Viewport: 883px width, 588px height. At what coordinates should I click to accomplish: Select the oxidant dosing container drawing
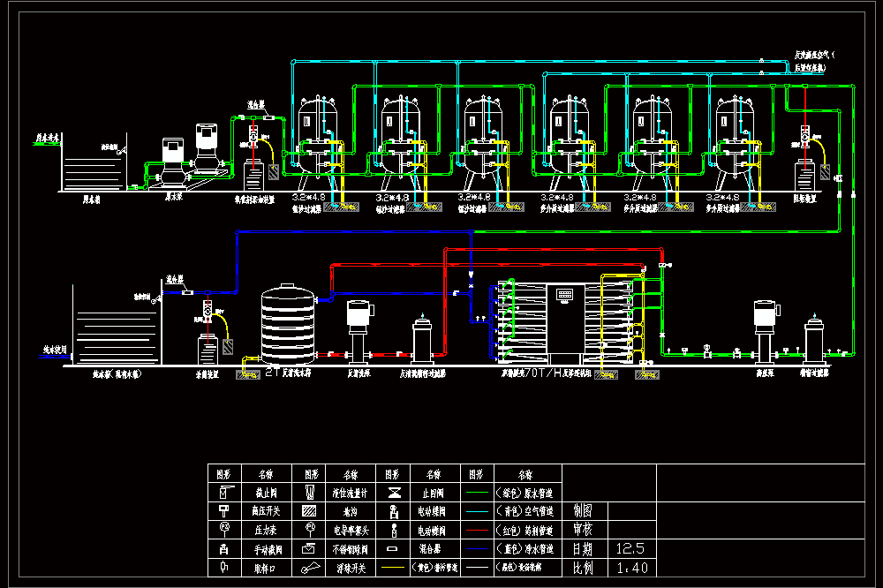click(253, 177)
